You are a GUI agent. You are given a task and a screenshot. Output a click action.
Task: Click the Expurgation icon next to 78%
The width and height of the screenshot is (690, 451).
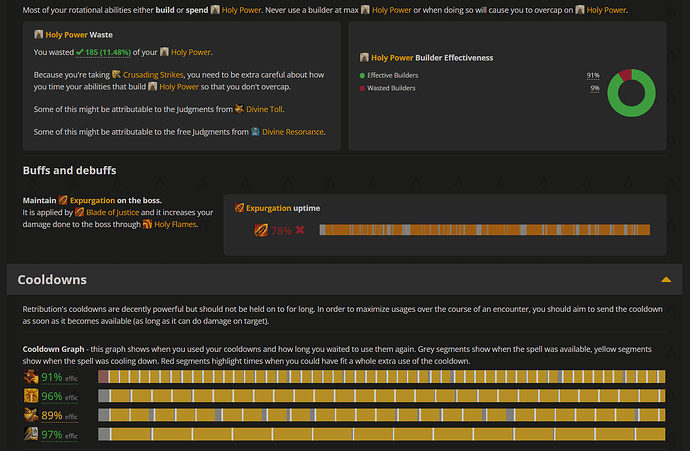(x=262, y=231)
